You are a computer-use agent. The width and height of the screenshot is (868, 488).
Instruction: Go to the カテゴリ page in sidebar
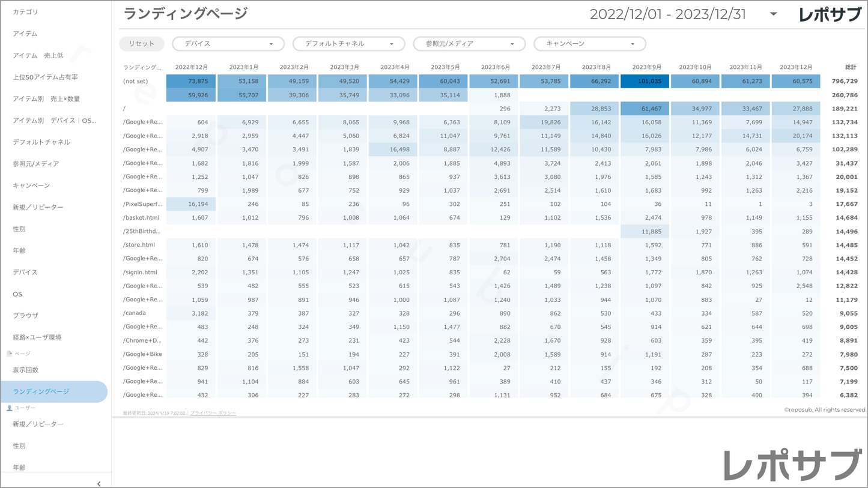[x=25, y=12]
